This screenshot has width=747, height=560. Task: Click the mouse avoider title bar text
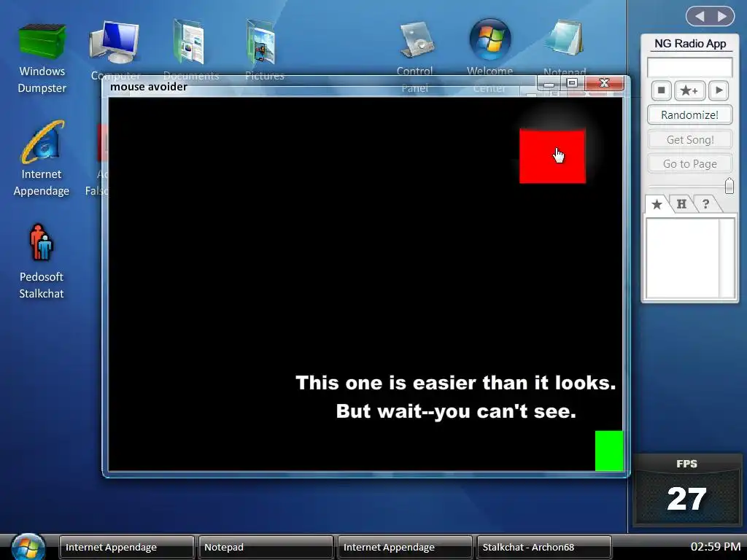[149, 87]
